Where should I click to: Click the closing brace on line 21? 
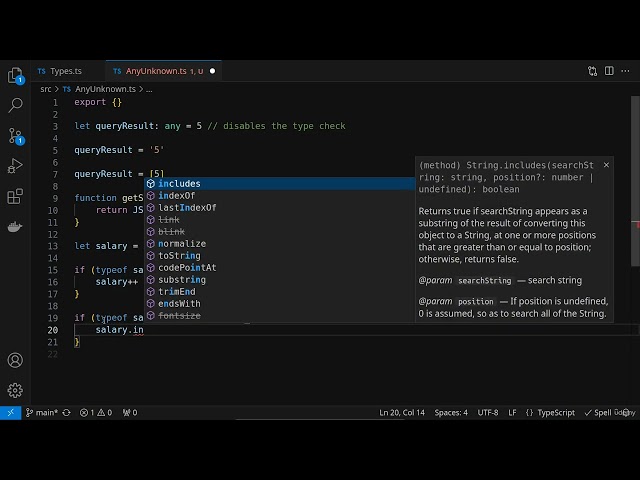coord(77,342)
